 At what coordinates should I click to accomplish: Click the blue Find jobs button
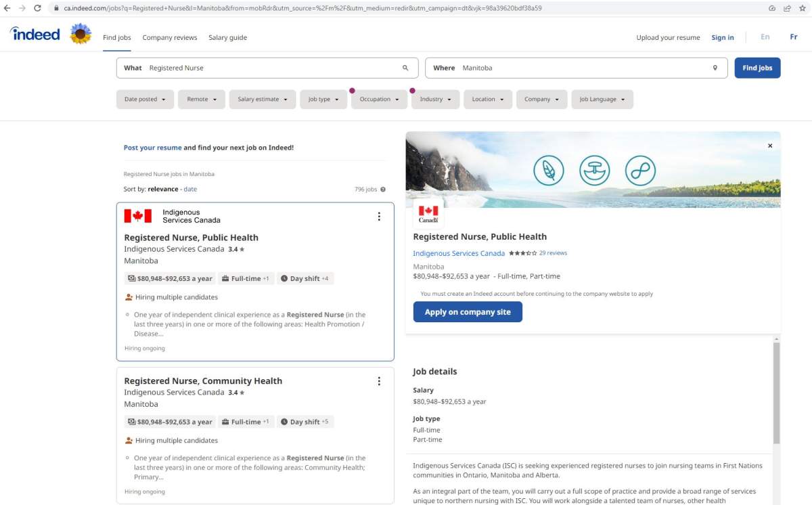click(x=757, y=68)
